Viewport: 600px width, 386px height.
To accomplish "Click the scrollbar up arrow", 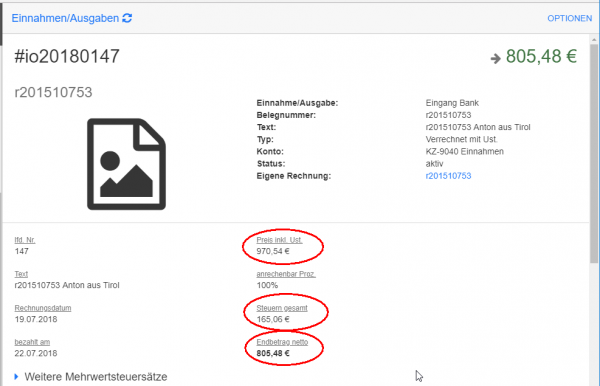I will [x=594, y=39].
